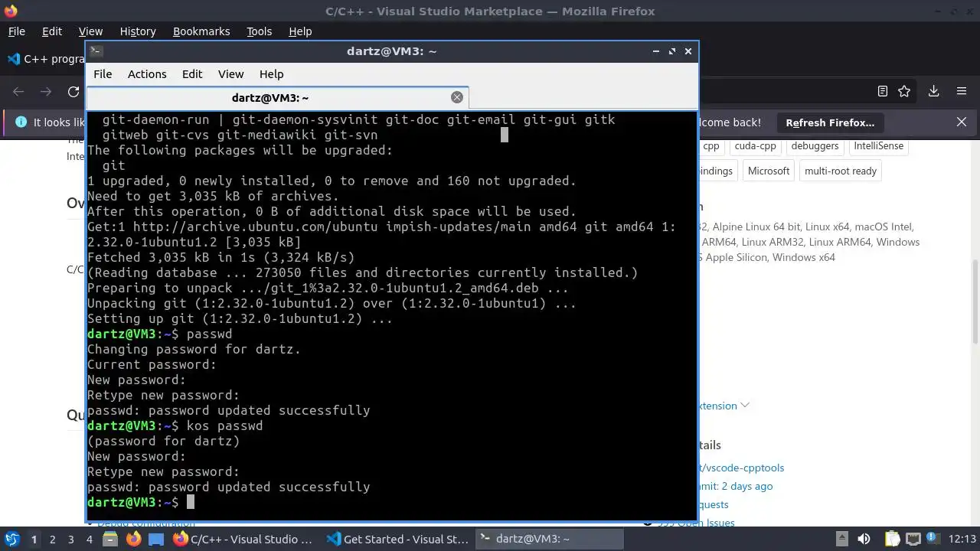Viewport: 980px width, 551px height.
Task: Click the show desktop icon in taskbar
Action: click(x=156, y=540)
